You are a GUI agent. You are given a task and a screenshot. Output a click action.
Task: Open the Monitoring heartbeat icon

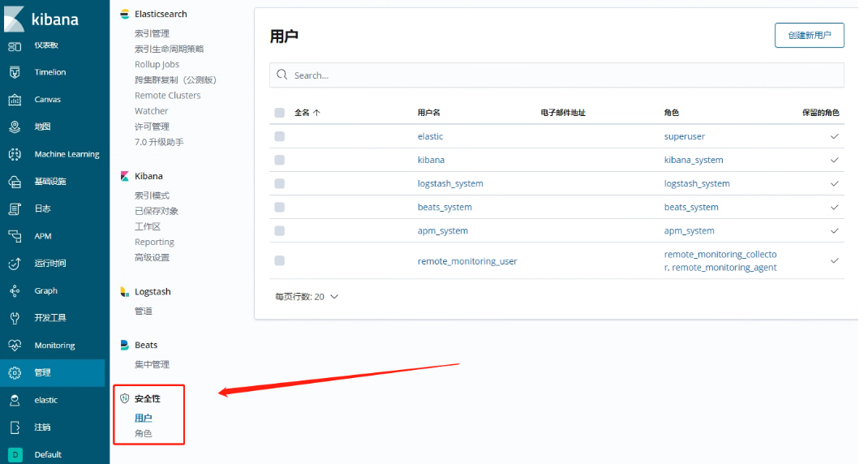15,346
